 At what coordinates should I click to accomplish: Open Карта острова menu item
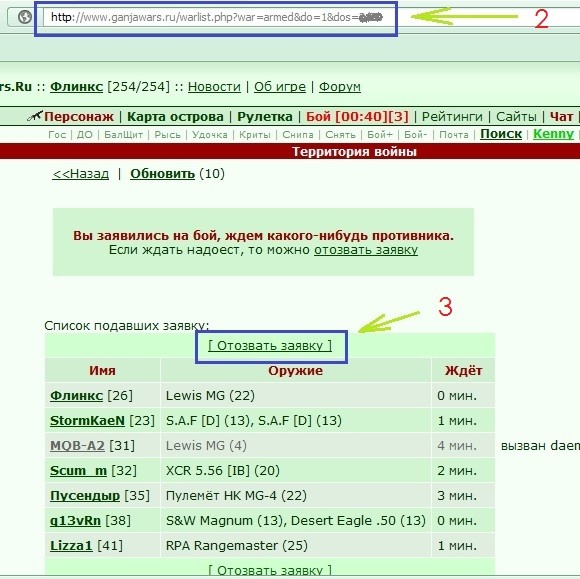pos(175,117)
